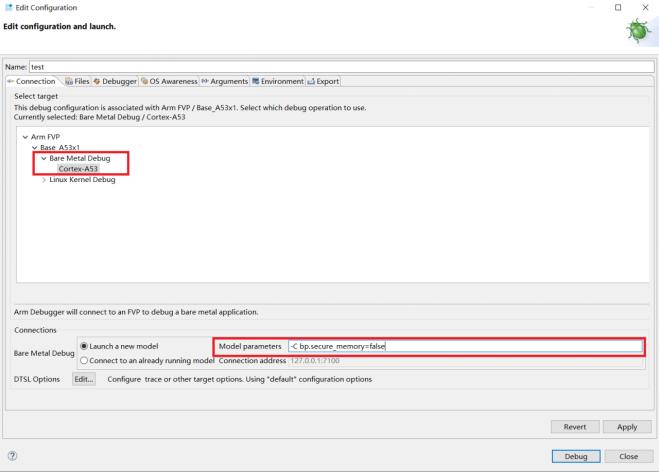Click the Export tab icon
The height and width of the screenshot is (473, 659).
[311, 81]
